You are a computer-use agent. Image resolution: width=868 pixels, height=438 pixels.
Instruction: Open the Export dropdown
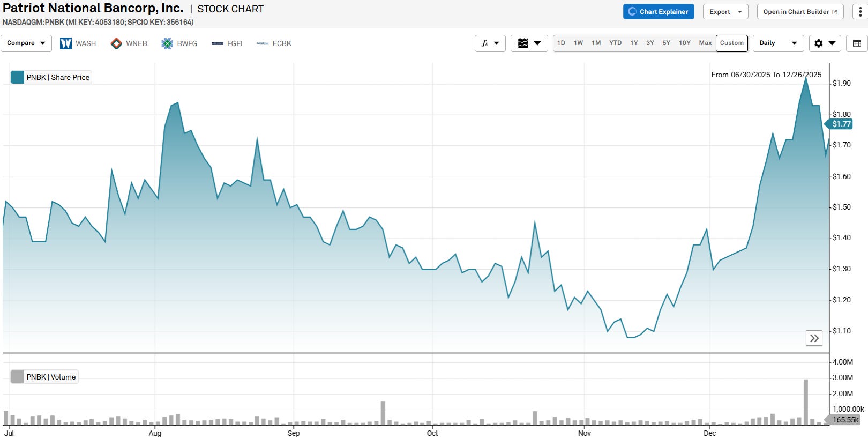point(725,12)
